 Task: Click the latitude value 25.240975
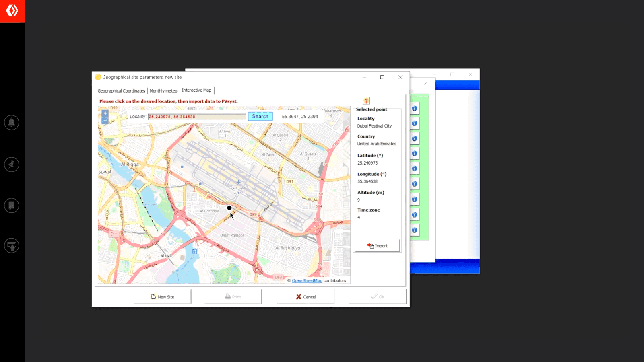tap(367, 163)
